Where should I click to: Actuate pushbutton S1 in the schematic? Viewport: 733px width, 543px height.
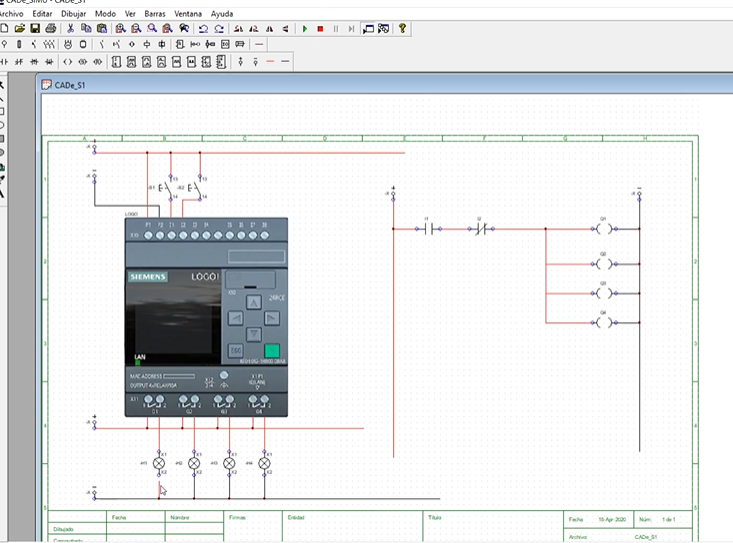[x=166, y=188]
